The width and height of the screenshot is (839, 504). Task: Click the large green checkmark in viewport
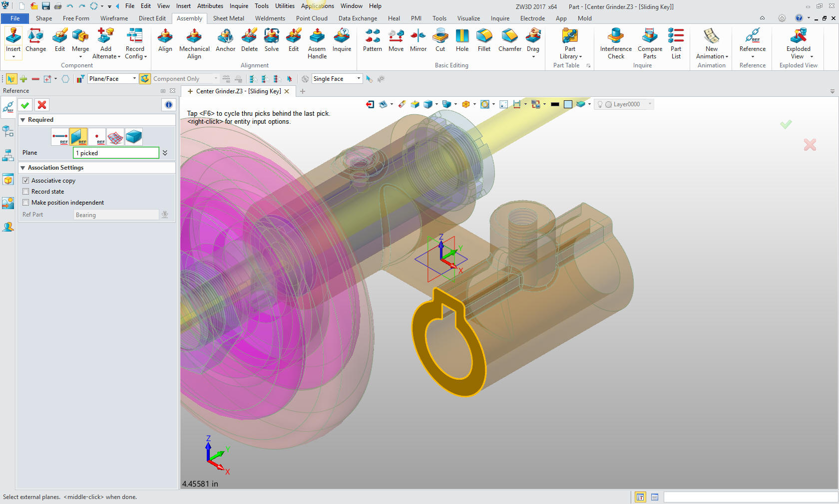pos(786,124)
